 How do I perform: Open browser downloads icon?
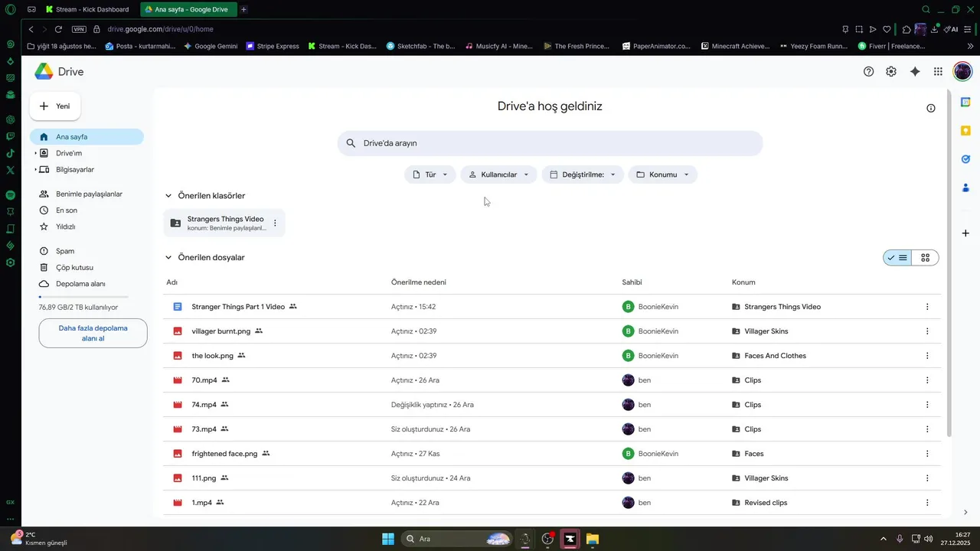pyautogui.click(x=935, y=29)
